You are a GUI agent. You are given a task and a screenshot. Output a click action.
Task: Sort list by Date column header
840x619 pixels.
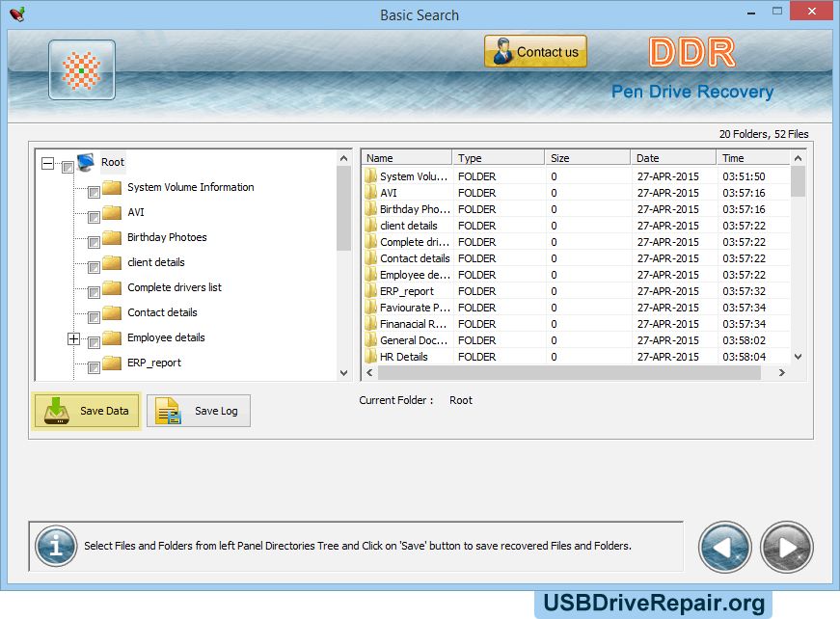click(x=673, y=158)
